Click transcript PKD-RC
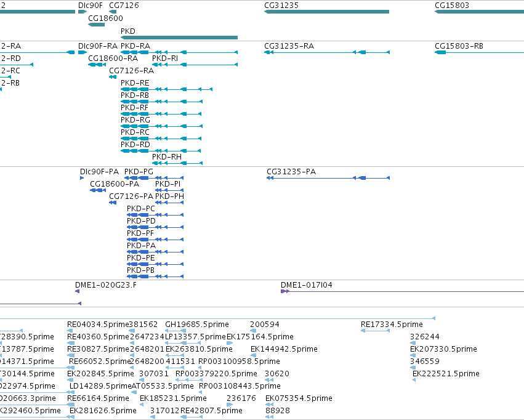The height and width of the screenshot is (420, 524). [x=161, y=139]
